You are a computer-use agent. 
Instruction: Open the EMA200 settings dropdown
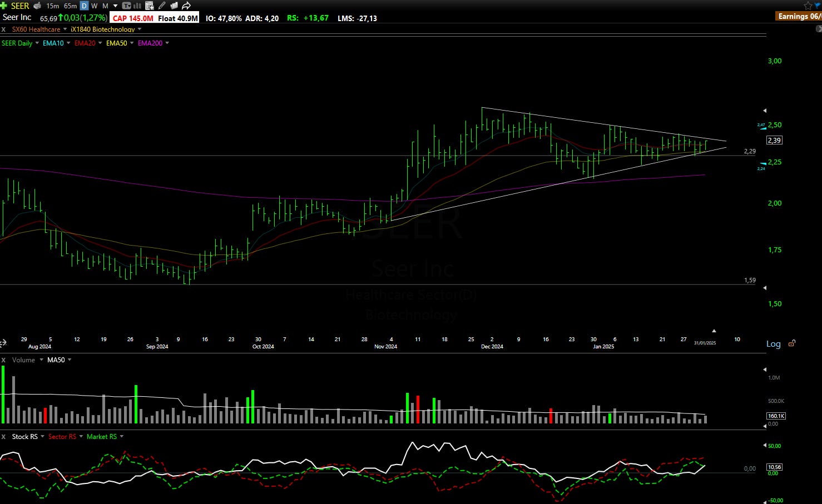click(x=167, y=43)
